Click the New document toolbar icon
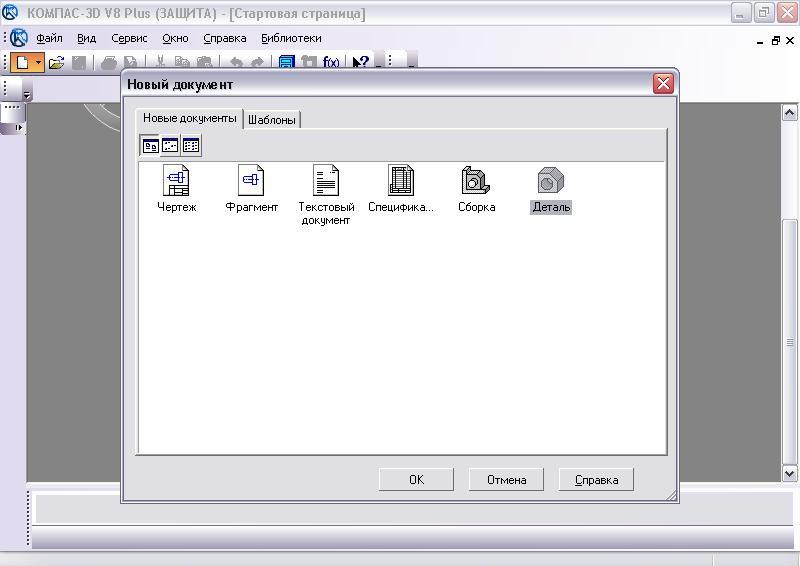The width and height of the screenshot is (800, 566). (x=22, y=63)
